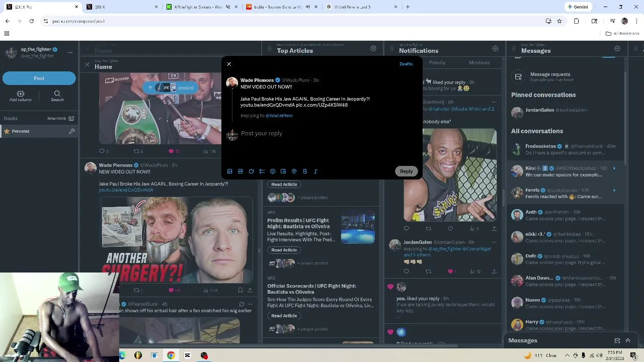Edit Personal deck with wrench icon
This screenshot has width=644, height=362.
coord(71,131)
